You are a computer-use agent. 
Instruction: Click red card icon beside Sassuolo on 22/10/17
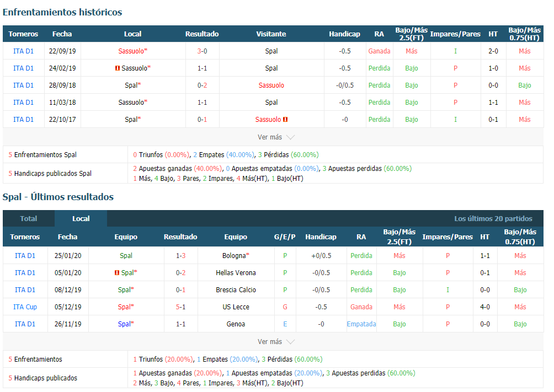[x=285, y=120]
